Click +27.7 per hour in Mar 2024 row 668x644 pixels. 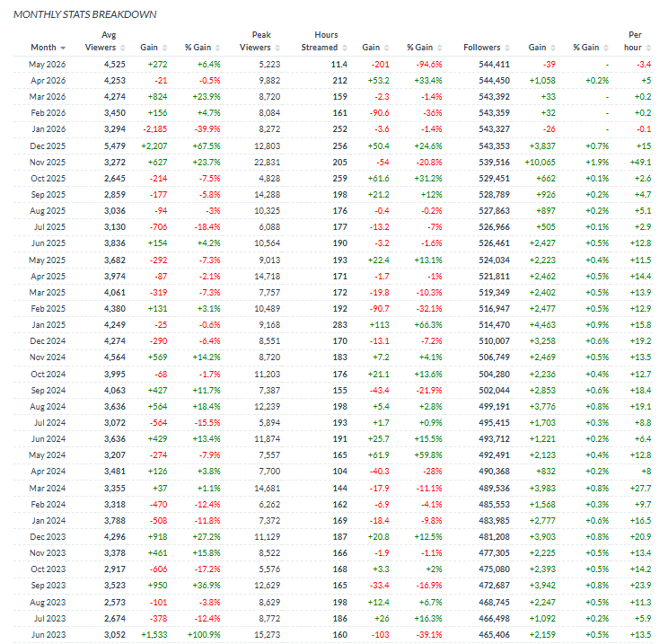click(x=641, y=489)
